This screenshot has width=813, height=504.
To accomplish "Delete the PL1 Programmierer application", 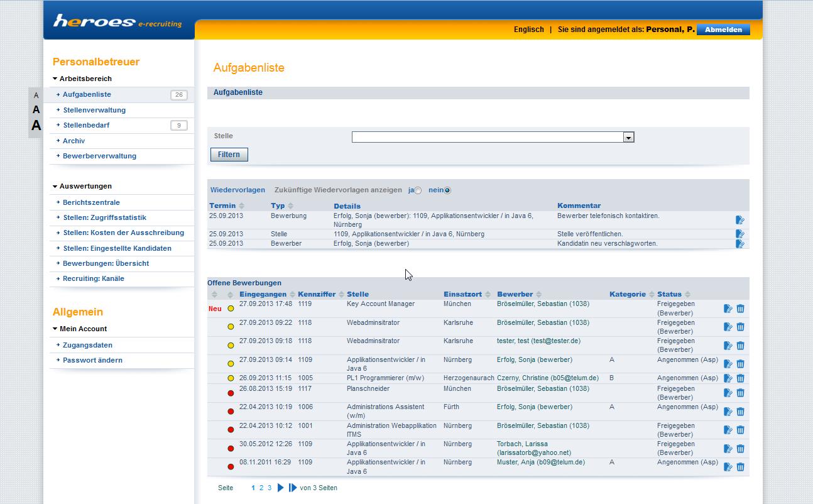I will tap(740, 378).
